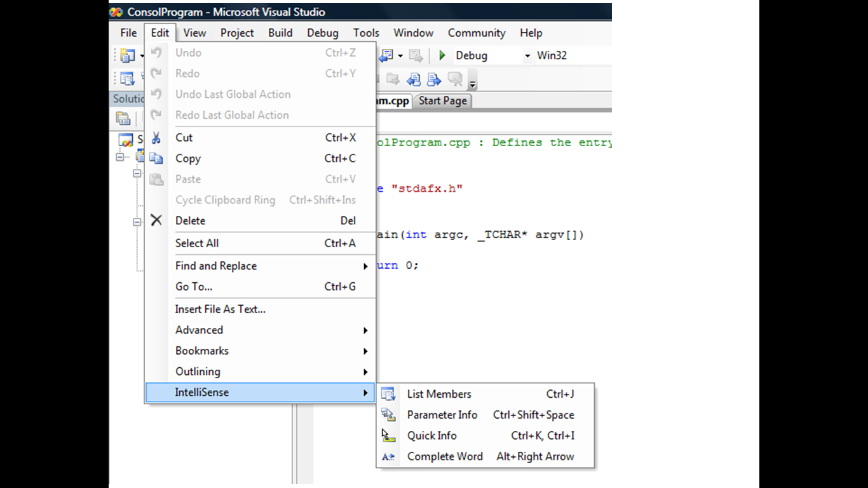Choose Complete Word in IntelliSense submenu
The width and height of the screenshot is (868, 488).
coord(485,457)
